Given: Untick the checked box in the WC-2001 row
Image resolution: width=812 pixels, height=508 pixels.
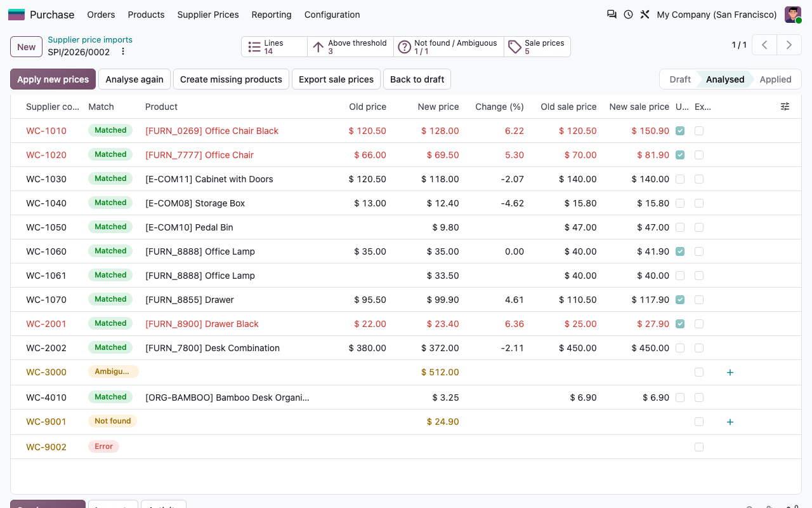Looking at the screenshot, I should pos(680,324).
